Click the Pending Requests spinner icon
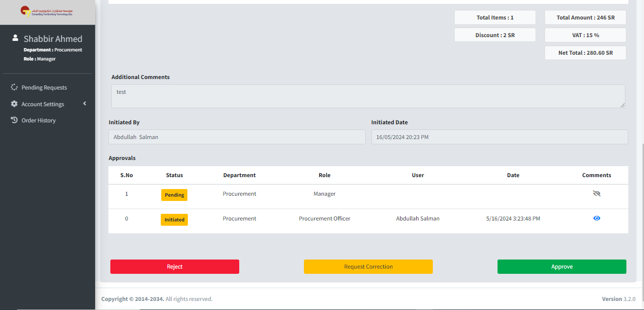This screenshot has height=310, width=644. click(x=14, y=88)
